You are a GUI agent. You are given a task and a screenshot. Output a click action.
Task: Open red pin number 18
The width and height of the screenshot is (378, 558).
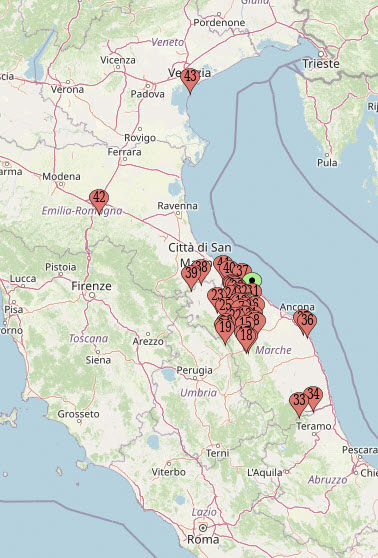click(x=247, y=340)
